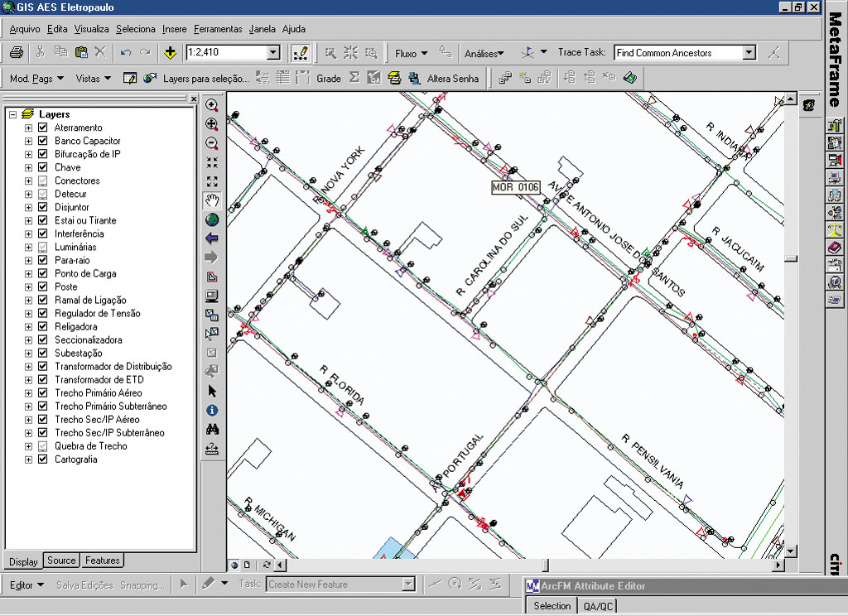The image size is (848, 616).
Task: Click Layers para seleção button
Action: pyautogui.click(x=205, y=79)
